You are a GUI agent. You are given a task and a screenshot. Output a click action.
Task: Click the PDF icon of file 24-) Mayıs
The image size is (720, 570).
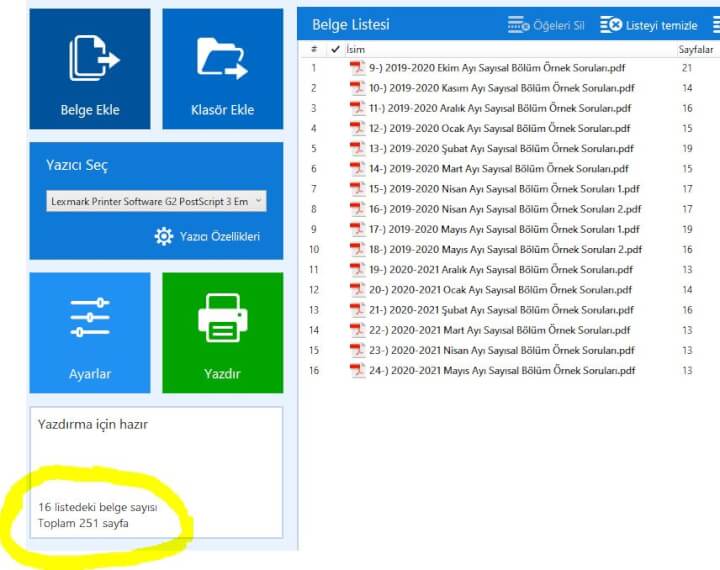[x=357, y=370]
